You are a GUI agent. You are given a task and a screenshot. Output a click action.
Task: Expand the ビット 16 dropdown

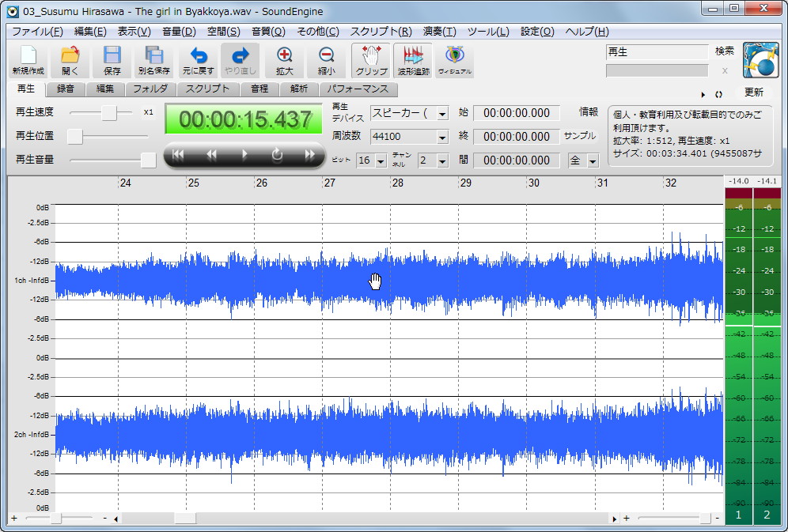tap(381, 161)
